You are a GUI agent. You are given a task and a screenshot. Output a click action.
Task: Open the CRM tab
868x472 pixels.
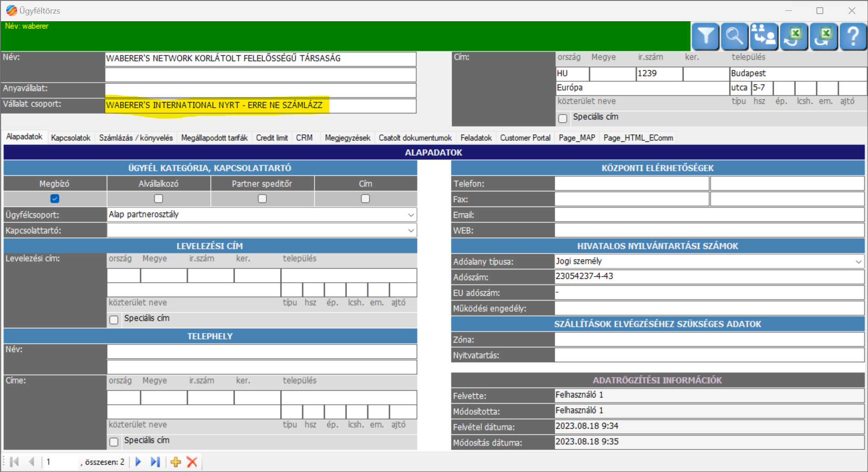[x=304, y=137]
